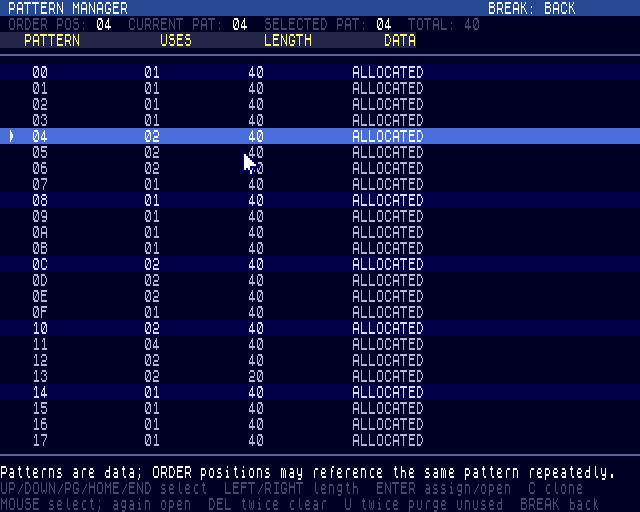Select pattern row 03
The height and width of the screenshot is (512, 640).
click(x=320, y=120)
